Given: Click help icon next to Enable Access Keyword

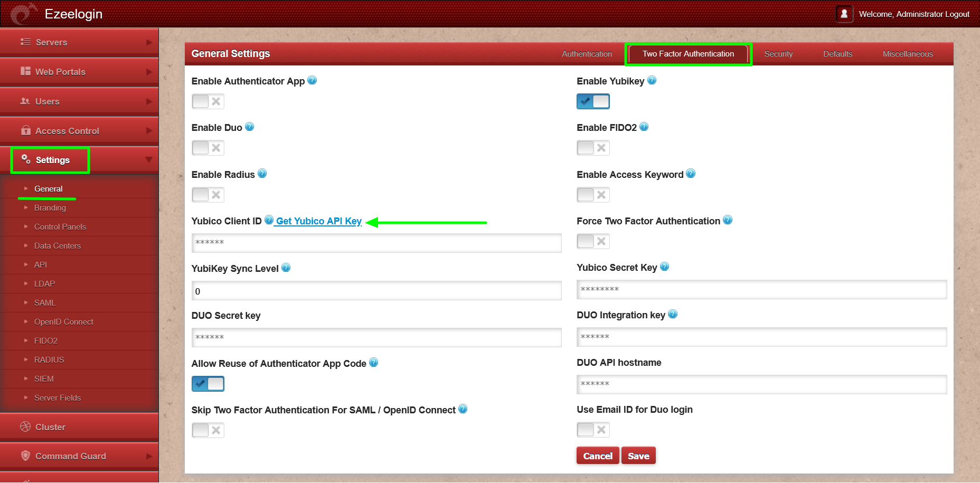Looking at the screenshot, I should coord(691,174).
